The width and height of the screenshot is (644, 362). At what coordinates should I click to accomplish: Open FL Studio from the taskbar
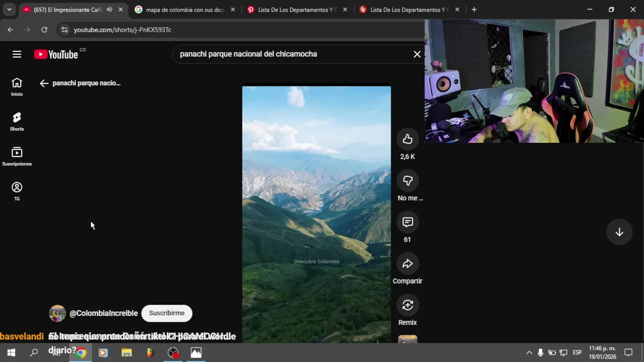pyautogui.click(x=149, y=352)
